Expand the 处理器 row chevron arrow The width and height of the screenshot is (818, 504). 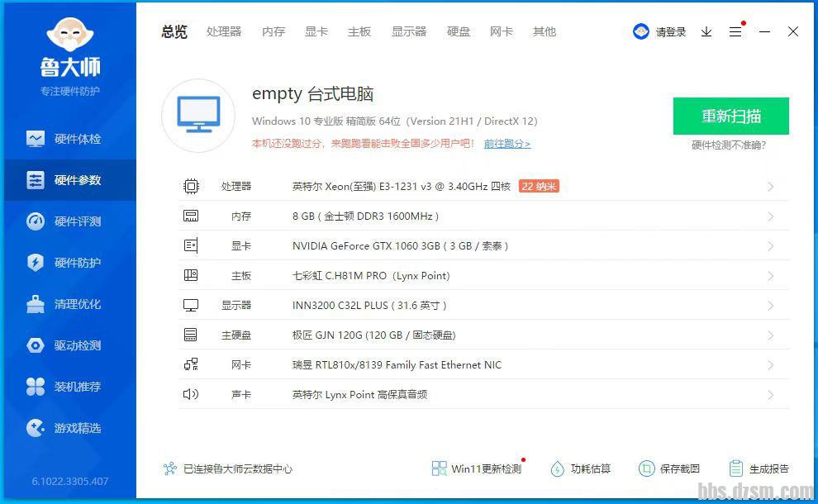click(770, 187)
